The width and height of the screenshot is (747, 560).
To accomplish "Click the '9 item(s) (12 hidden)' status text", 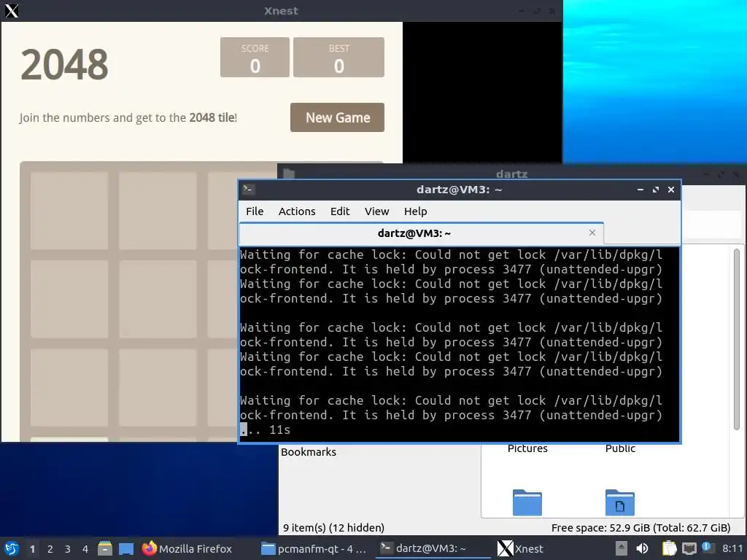I will point(333,528).
